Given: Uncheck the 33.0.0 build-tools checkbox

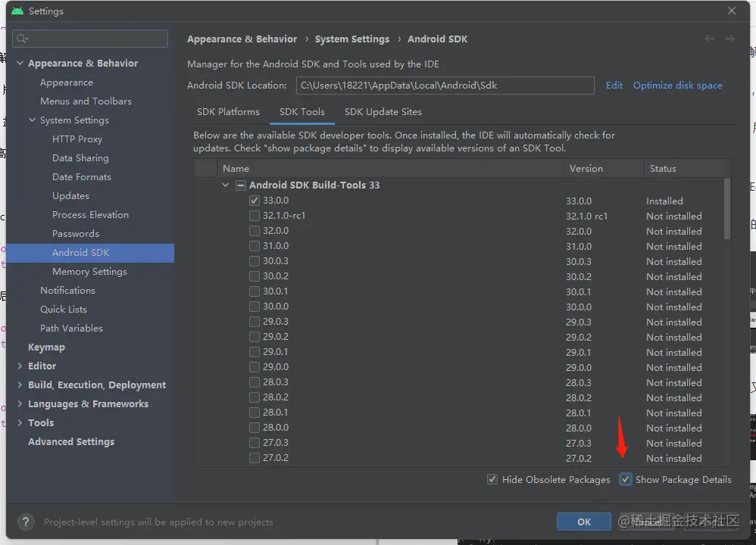Looking at the screenshot, I should 255,201.
